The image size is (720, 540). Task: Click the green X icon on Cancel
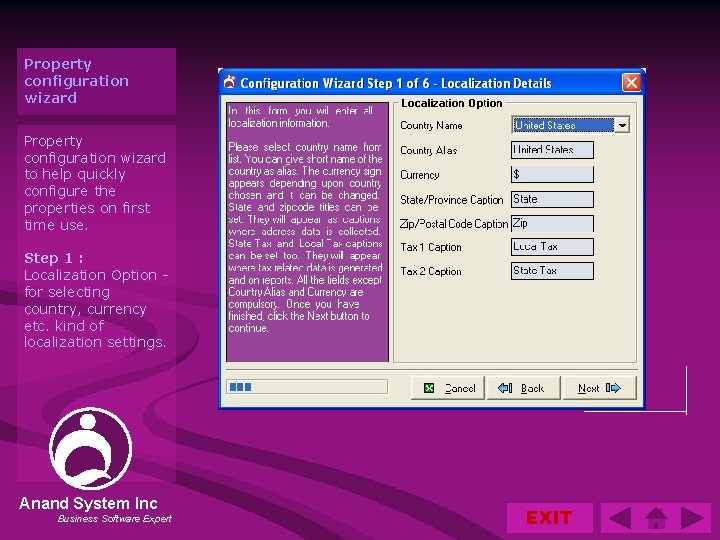pyautogui.click(x=429, y=388)
